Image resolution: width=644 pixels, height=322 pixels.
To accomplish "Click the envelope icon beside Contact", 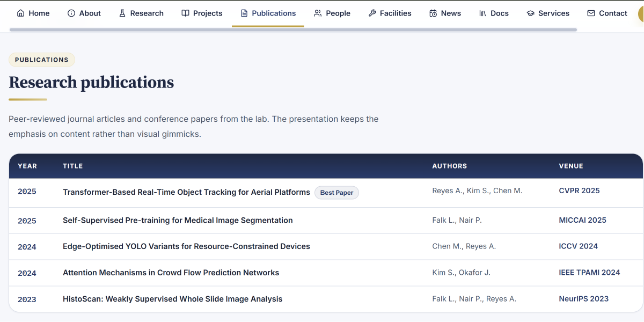I will click(x=591, y=13).
